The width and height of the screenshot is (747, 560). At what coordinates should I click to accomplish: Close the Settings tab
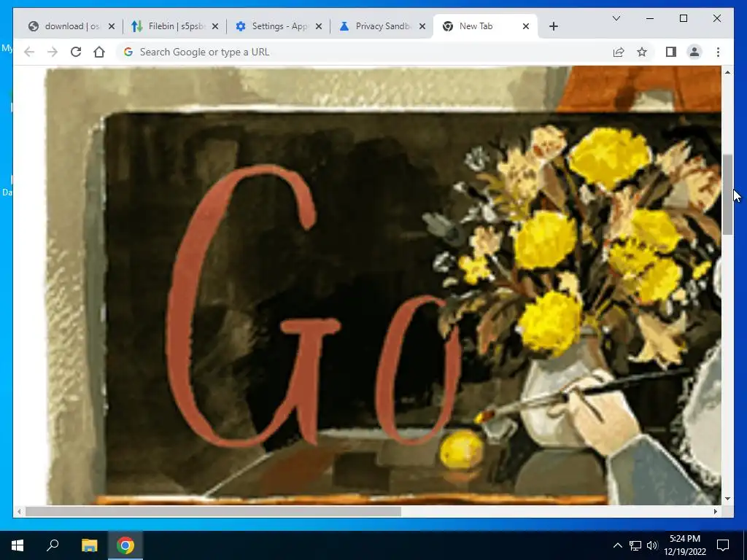click(319, 27)
